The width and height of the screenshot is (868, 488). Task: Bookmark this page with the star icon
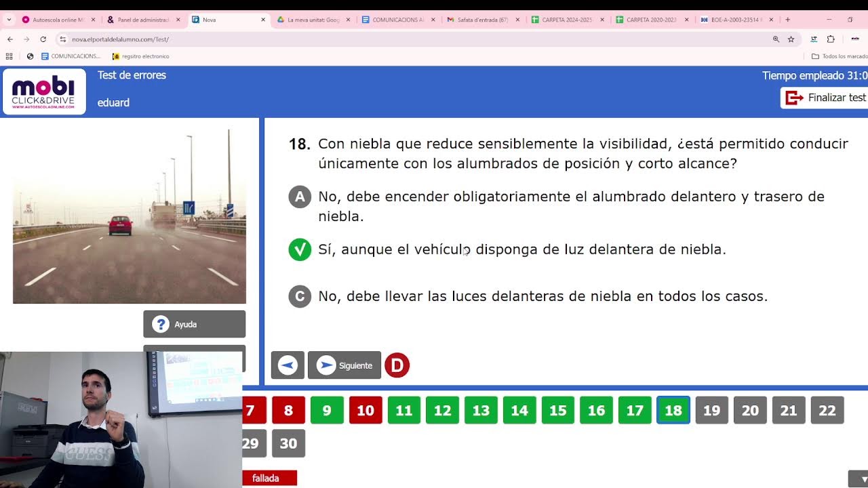click(x=791, y=39)
